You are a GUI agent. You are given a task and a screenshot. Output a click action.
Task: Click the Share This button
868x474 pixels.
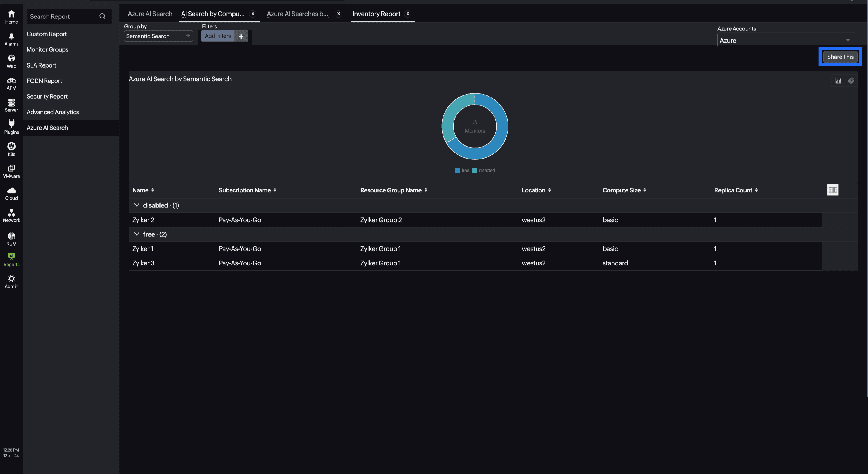[840, 57]
